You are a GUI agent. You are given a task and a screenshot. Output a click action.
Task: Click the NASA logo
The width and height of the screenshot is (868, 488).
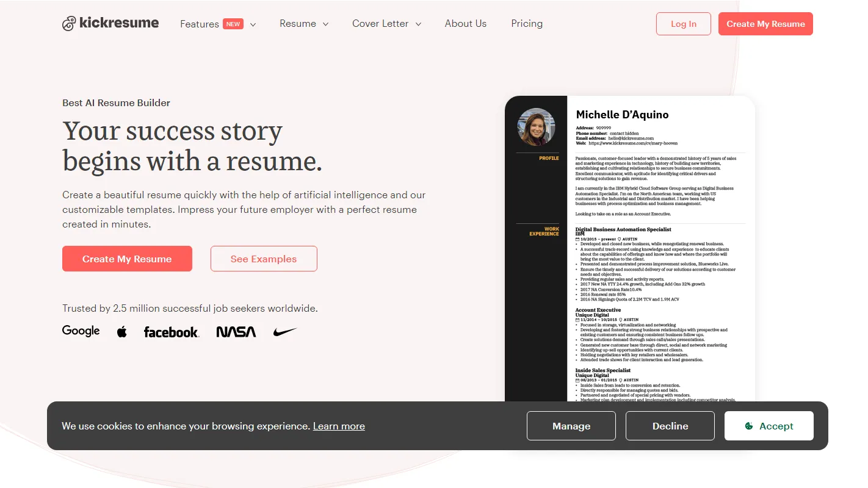pos(236,331)
